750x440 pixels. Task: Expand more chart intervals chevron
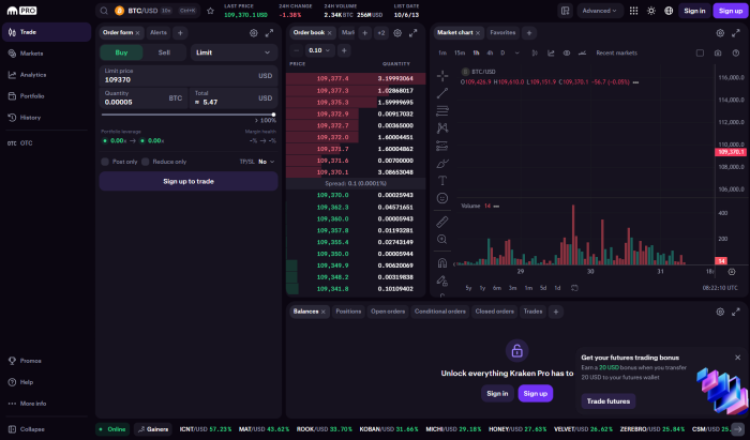517,53
